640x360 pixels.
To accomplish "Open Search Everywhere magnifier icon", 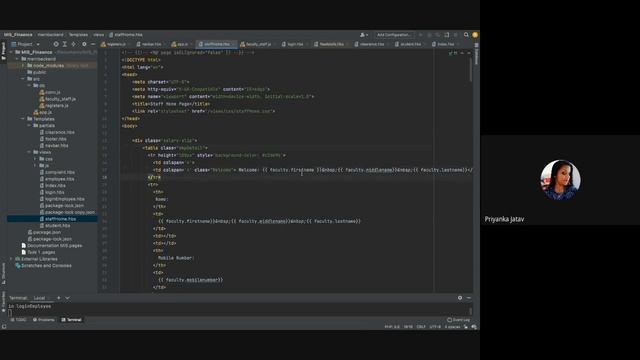I will (466, 35).
